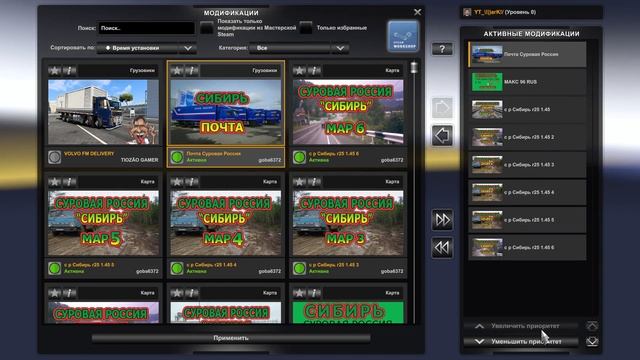Toggle favorite star on МАР 4 card

click(177, 182)
